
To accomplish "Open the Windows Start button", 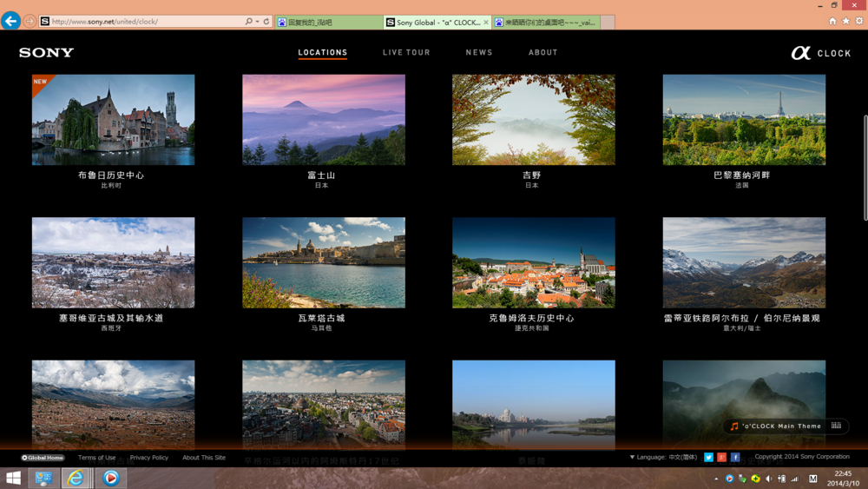I will (13, 478).
